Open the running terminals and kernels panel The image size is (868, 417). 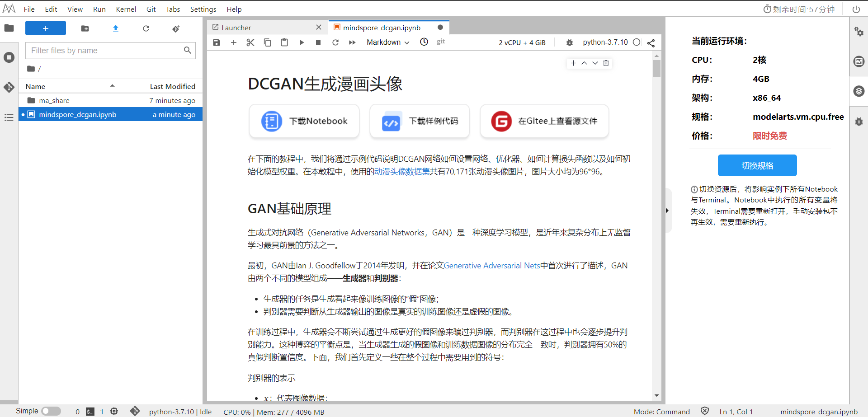click(9, 57)
